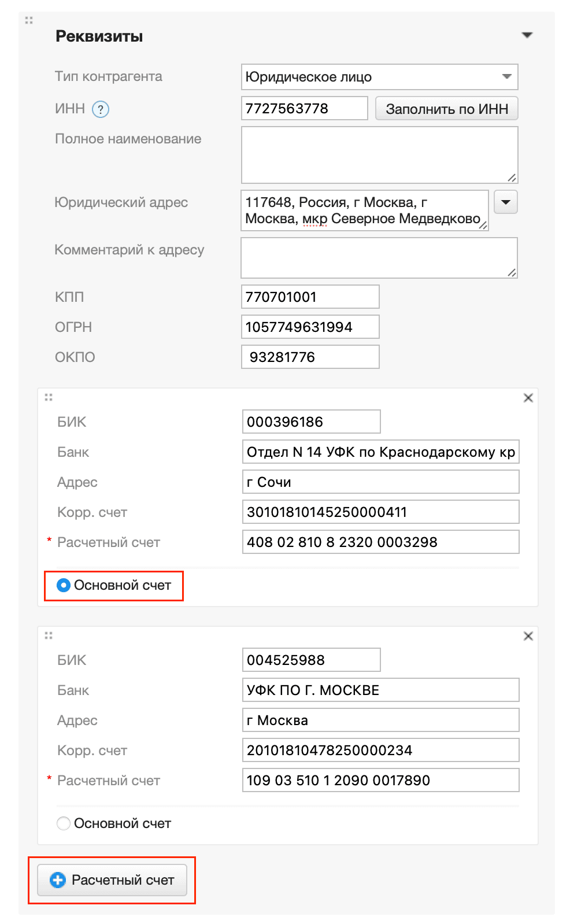Viewport: 570px width, 924px height.
Task: Click the help icon next to ИНН
Action: click(101, 109)
